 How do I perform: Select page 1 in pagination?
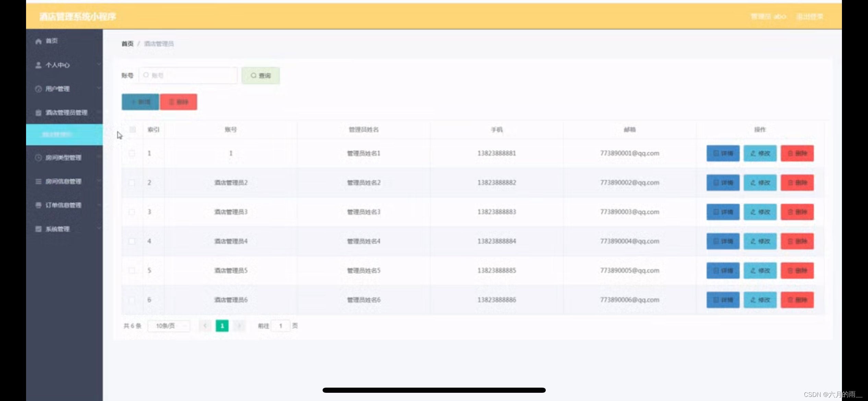222,326
